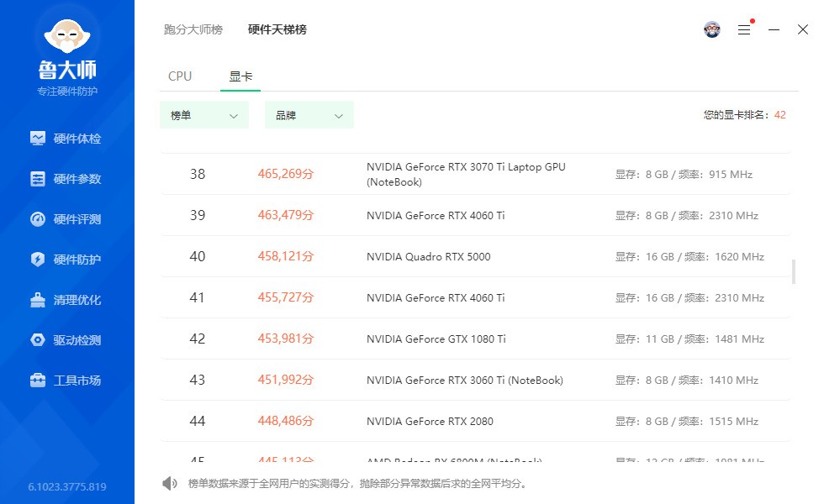Select RTX 3060 Ti (NoteBook) row
The height and width of the screenshot is (504, 824).
pyautogui.click(x=476, y=380)
